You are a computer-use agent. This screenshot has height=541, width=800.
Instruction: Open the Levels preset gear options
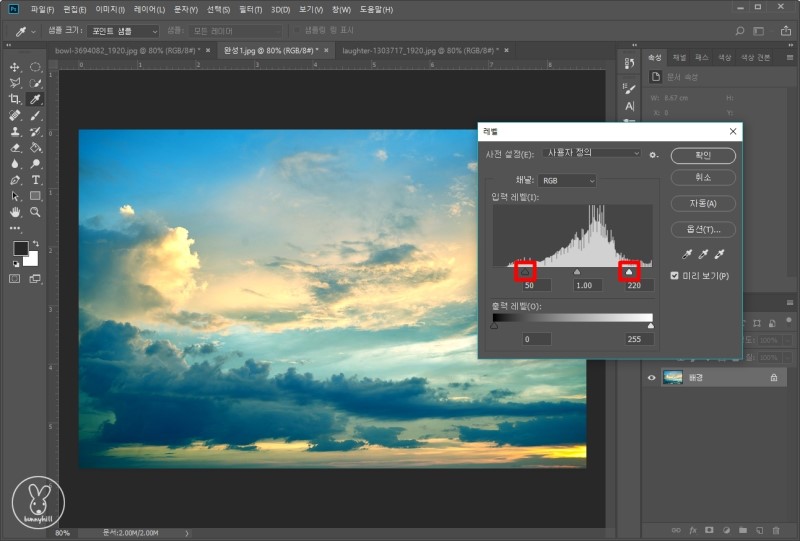tap(653, 155)
